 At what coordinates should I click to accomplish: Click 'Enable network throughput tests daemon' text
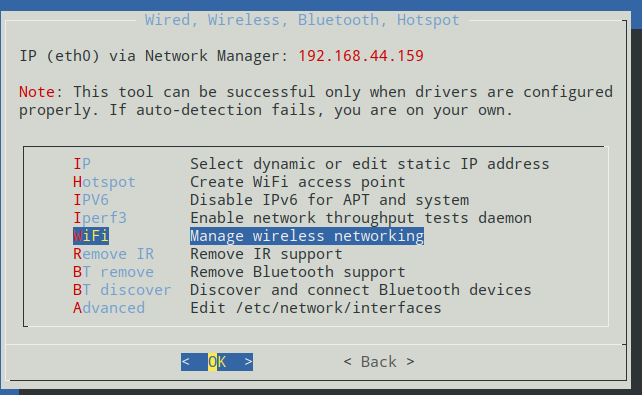point(361,218)
